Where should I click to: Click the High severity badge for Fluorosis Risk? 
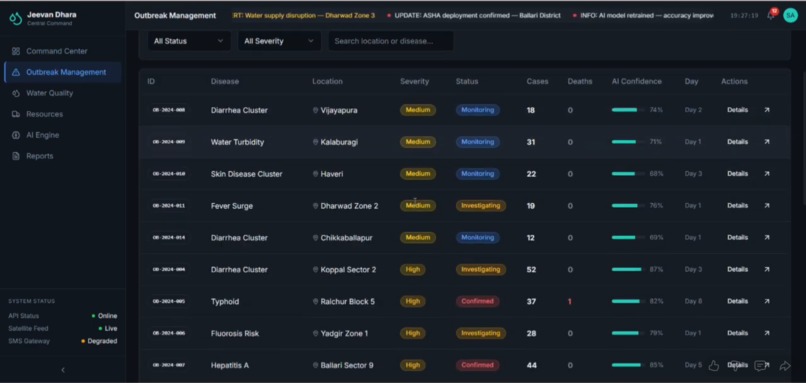[x=413, y=333]
